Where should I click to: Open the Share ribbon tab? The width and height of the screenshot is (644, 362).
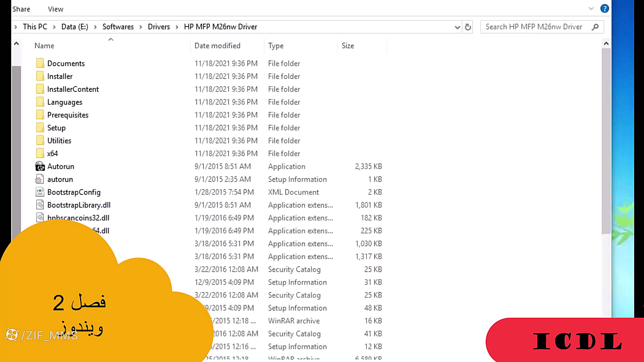click(21, 9)
